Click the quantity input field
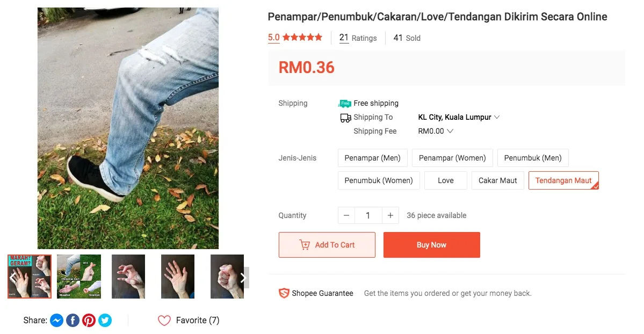Image resolution: width=644 pixels, height=334 pixels. pos(368,215)
